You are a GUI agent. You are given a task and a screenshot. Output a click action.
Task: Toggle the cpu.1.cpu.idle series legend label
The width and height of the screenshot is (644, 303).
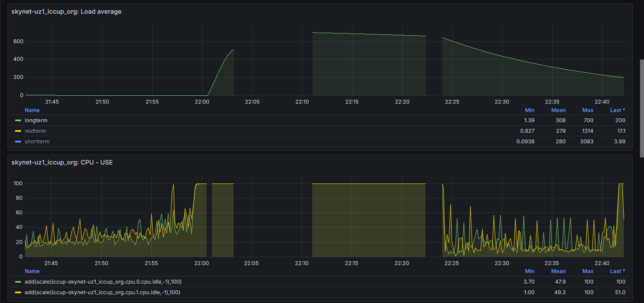102,292
